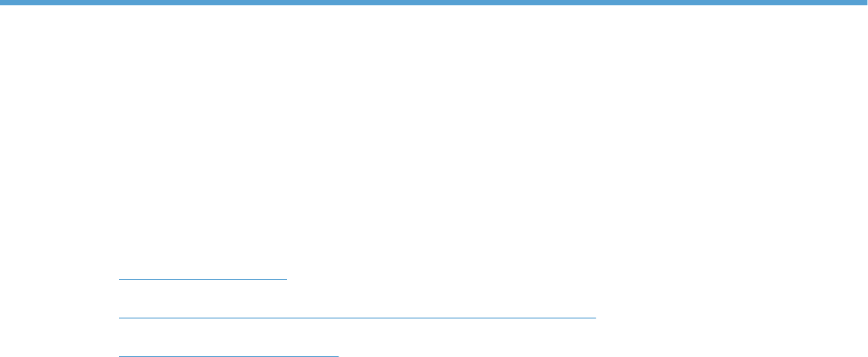Open the longest underlined link

point(357,314)
